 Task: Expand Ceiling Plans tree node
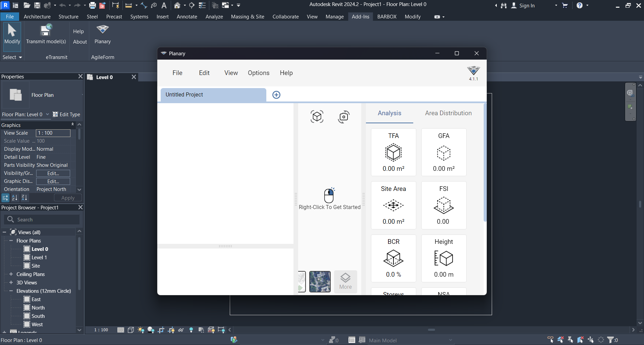point(11,274)
